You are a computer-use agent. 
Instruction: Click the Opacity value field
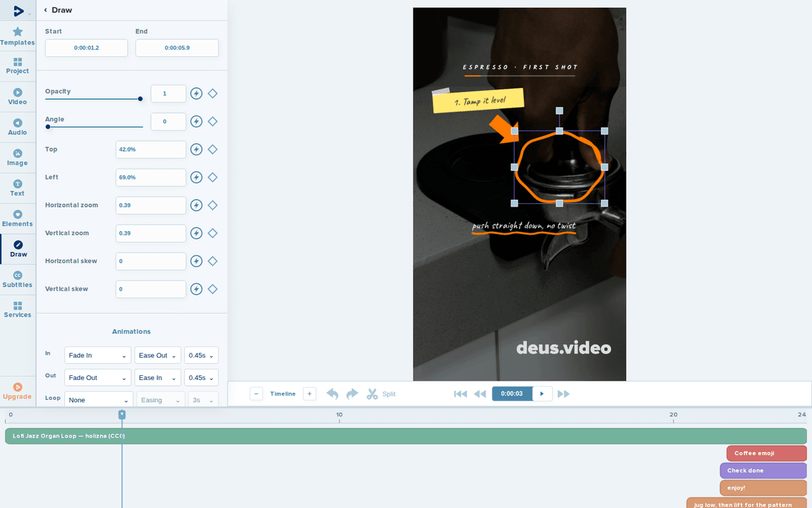tap(168, 93)
